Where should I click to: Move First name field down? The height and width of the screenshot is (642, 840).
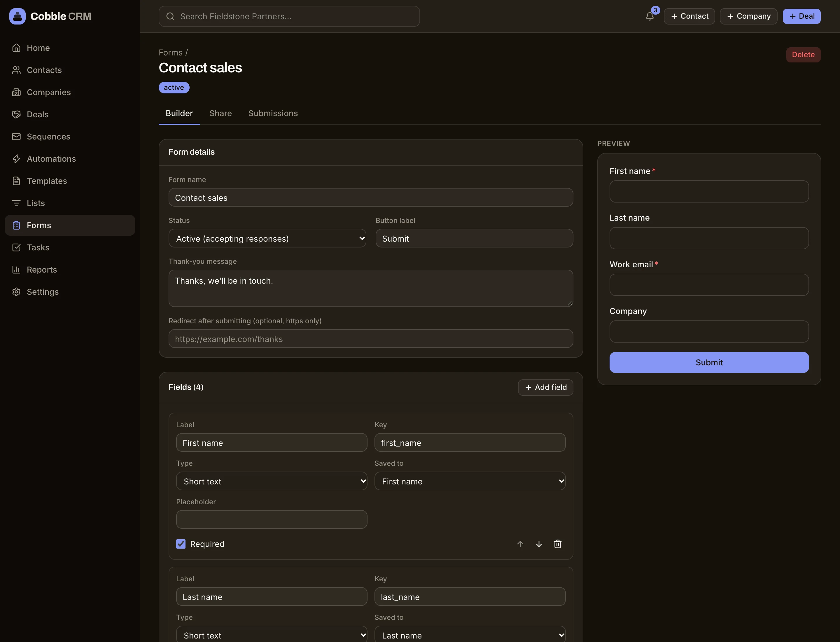pos(539,544)
